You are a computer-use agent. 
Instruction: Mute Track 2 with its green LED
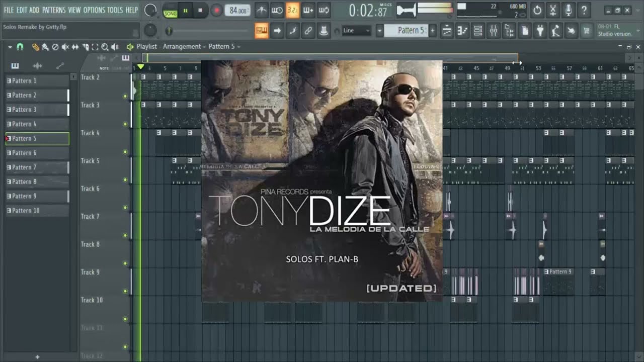point(125,96)
